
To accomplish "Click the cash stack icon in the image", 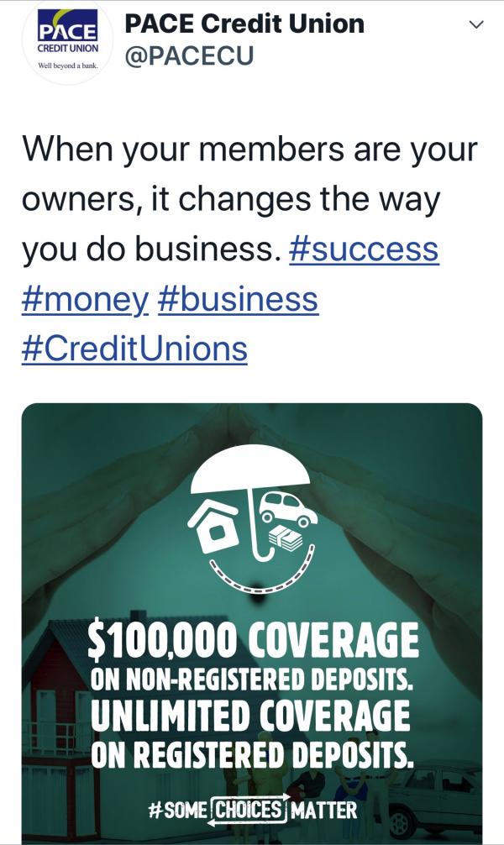I will (289, 538).
